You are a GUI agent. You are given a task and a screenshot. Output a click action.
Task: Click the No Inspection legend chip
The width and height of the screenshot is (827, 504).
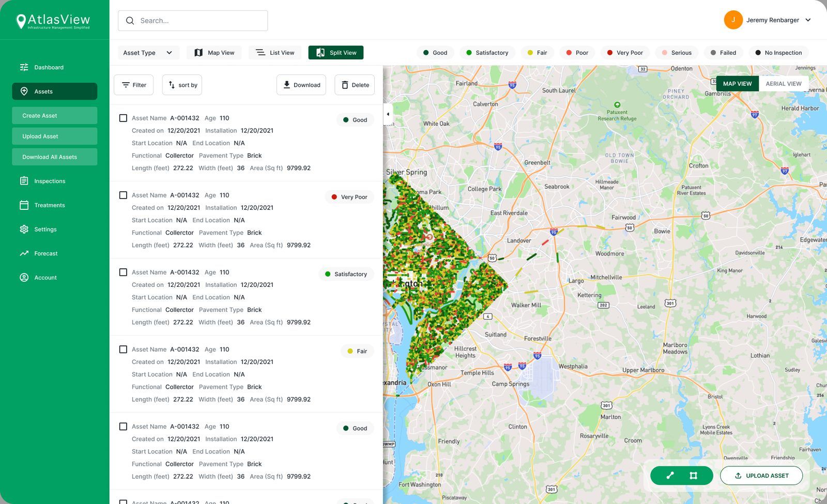pos(778,53)
